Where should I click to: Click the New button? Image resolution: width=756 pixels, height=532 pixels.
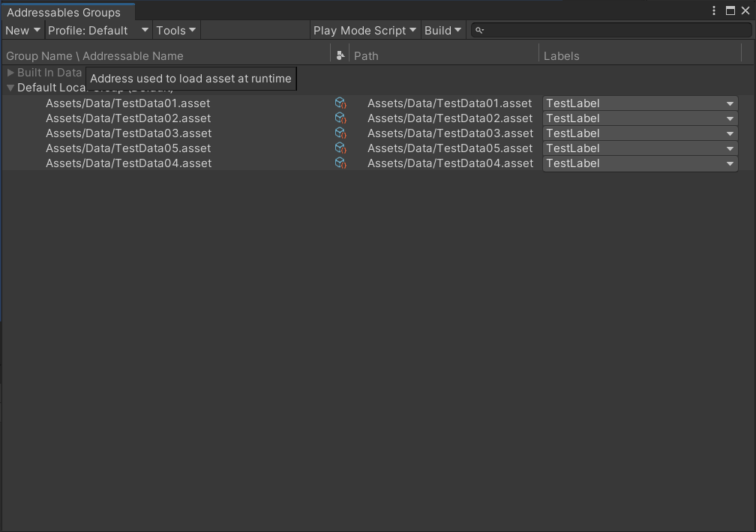point(22,30)
